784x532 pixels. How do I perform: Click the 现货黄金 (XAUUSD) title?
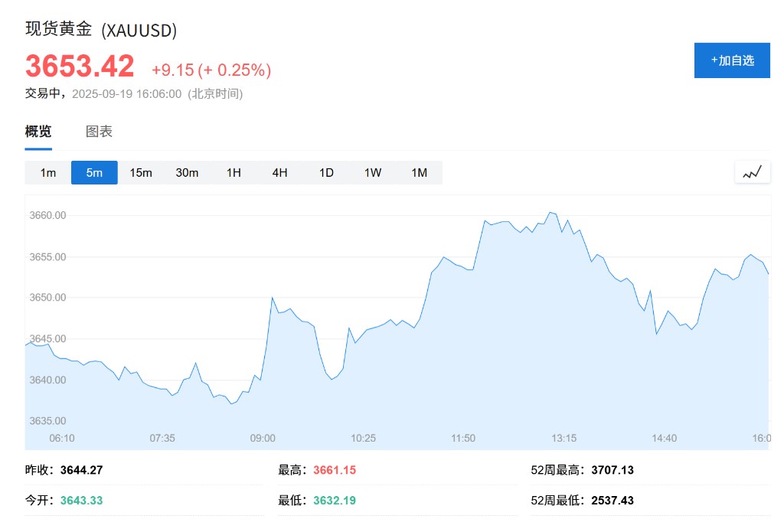[x=101, y=31]
